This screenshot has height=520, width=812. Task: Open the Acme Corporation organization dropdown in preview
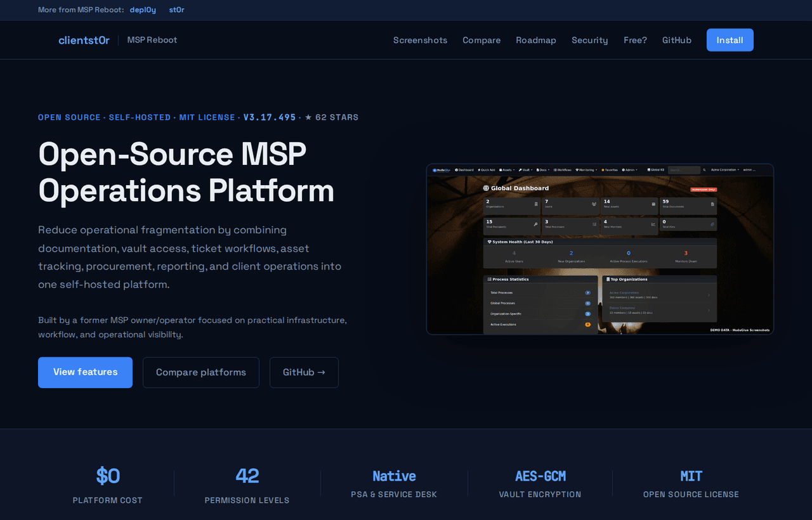725,170
